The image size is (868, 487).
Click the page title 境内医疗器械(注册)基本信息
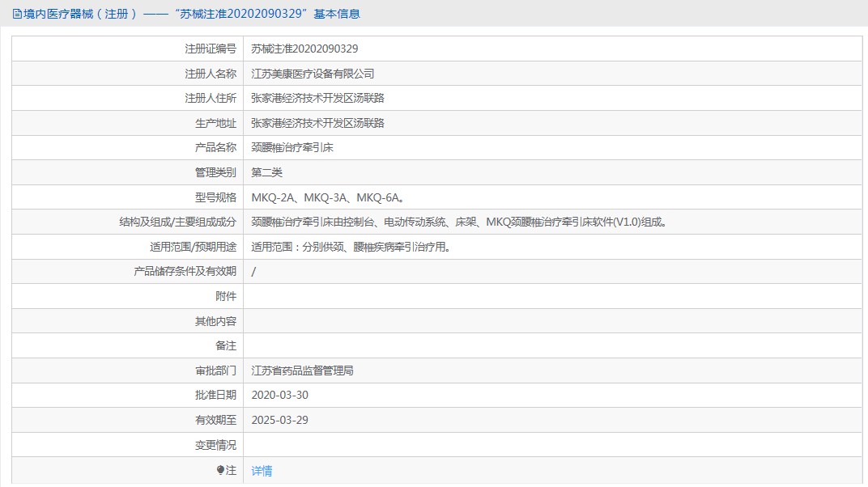pyautogui.click(x=192, y=14)
